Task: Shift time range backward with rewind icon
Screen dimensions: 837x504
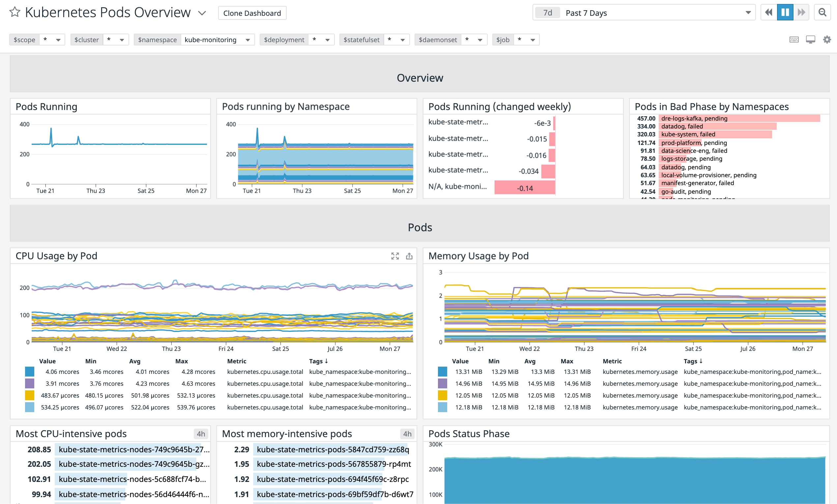Action: click(769, 12)
